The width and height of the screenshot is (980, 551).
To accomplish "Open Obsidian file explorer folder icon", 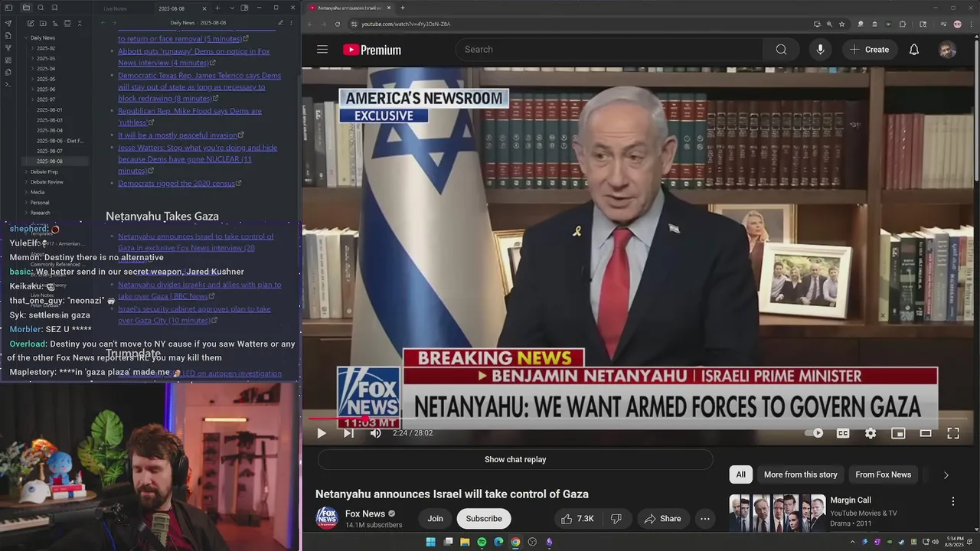I will [x=26, y=8].
